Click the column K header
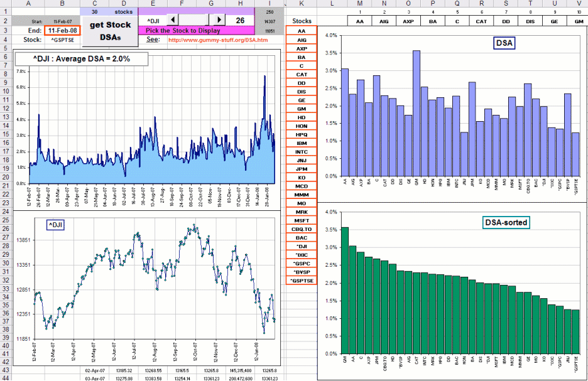Screen dimensions: 588x381 click(x=302, y=4)
